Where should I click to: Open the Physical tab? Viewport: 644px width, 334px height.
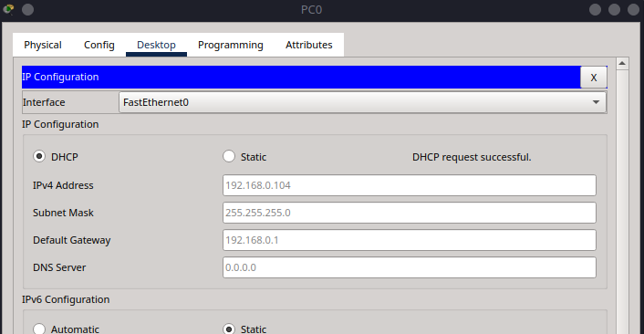click(x=43, y=45)
